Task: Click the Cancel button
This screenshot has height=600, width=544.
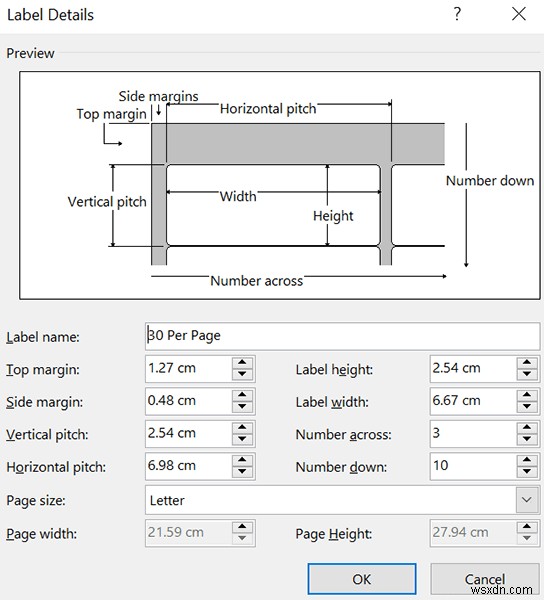Action: (x=485, y=579)
